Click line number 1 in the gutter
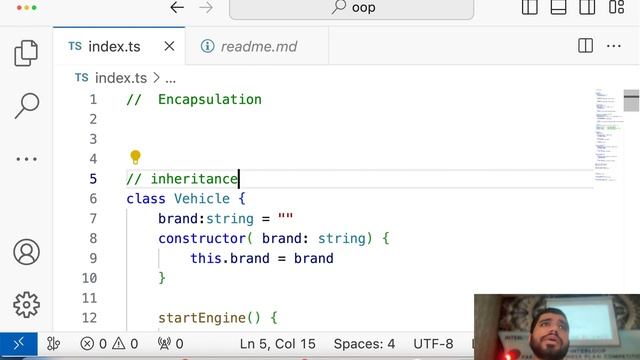 click(x=93, y=99)
